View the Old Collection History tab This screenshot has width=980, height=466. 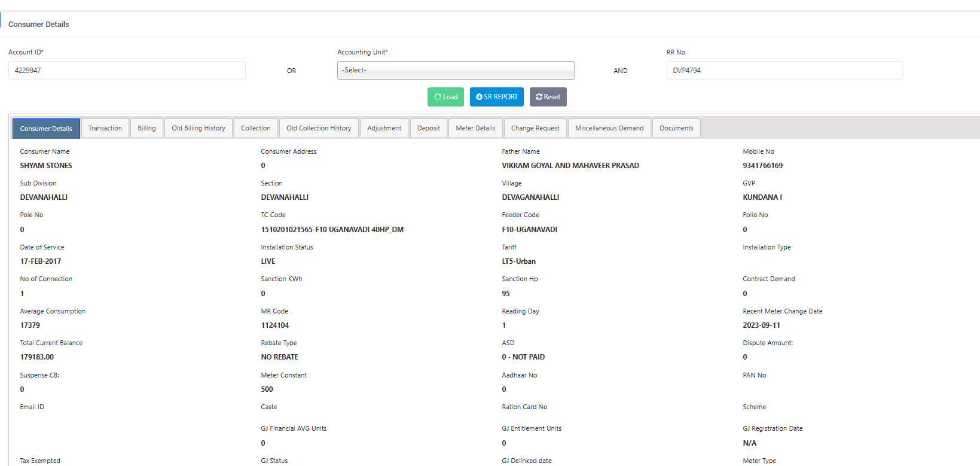click(319, 128)
